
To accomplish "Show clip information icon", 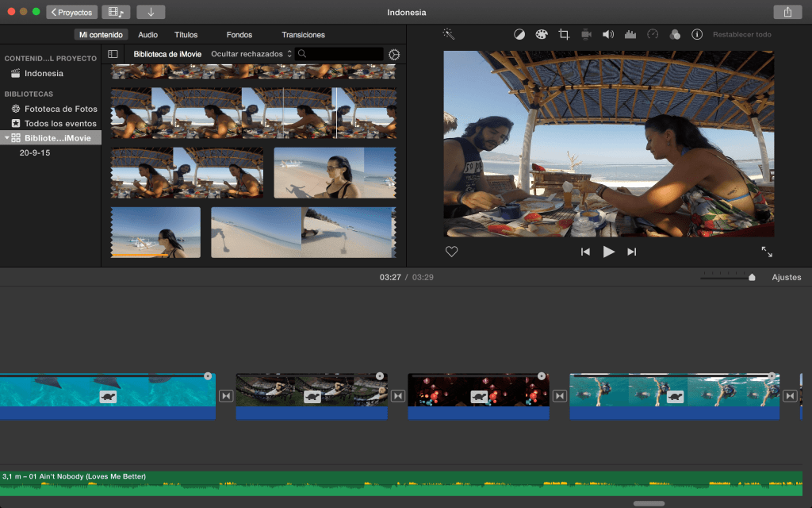I will point(697,35).
